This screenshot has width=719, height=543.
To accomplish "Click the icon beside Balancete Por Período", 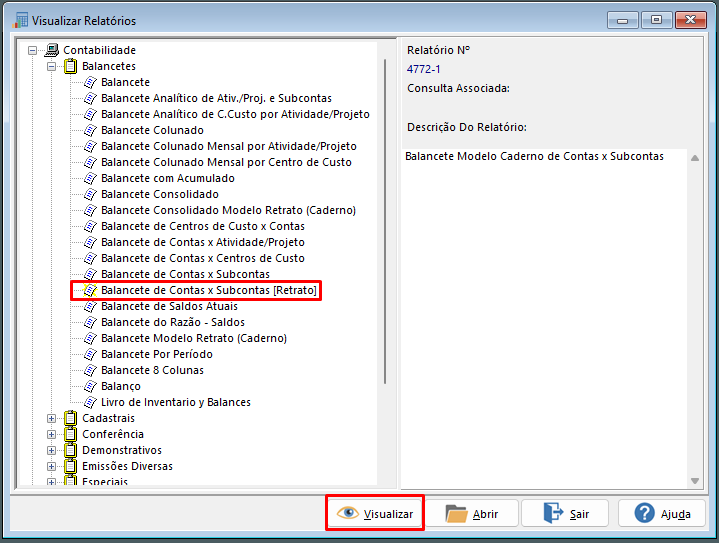I will [x=90, y=355].
